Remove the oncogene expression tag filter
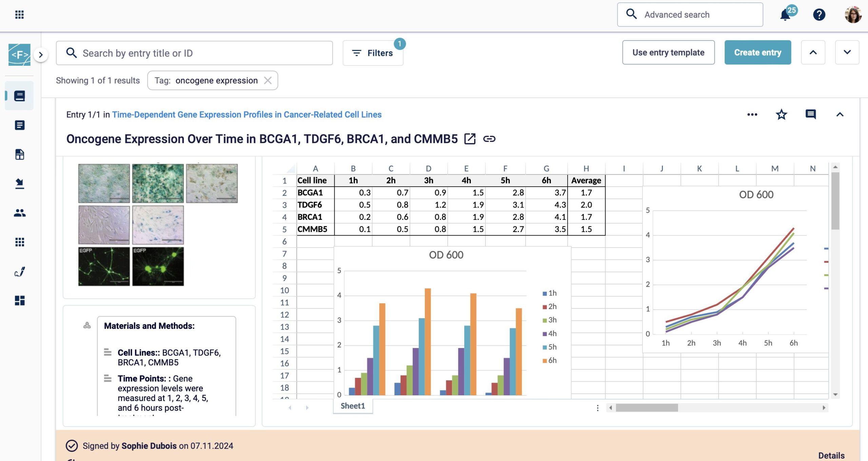This screenshot has width=868, height=461. click(x=268, y=80)
